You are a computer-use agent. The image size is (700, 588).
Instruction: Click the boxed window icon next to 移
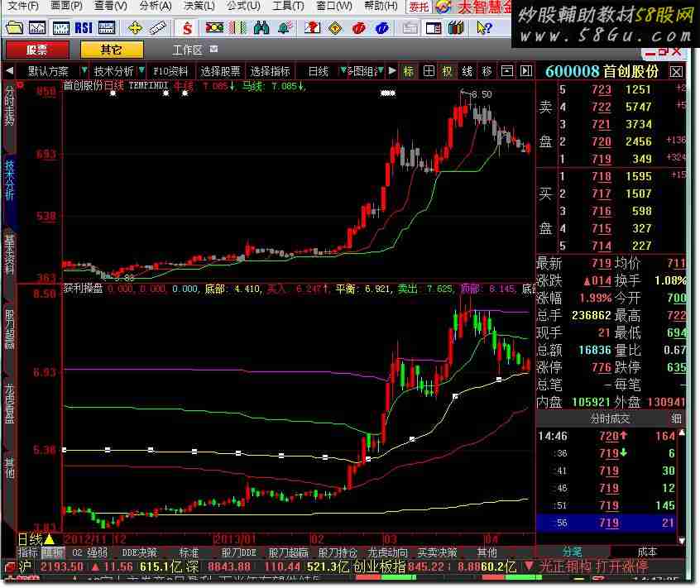coord(506,71)
